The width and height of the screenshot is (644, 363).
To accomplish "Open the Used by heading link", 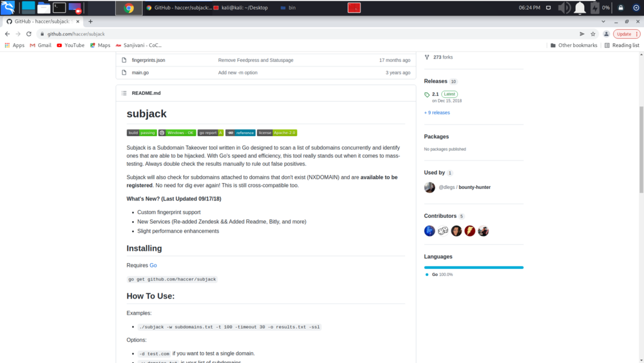I will 434,173.
